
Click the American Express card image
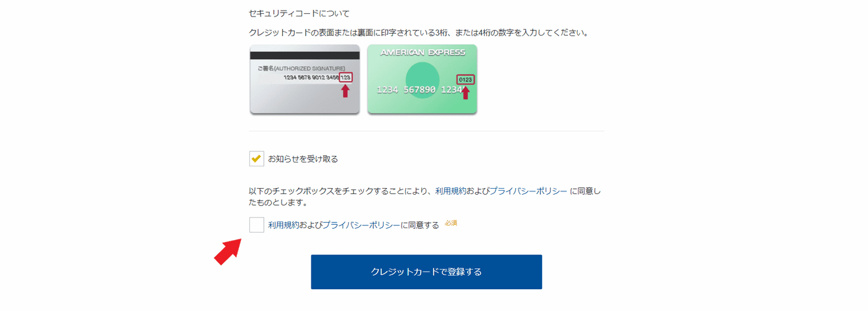pyautogui.click(x=422, y=79)
